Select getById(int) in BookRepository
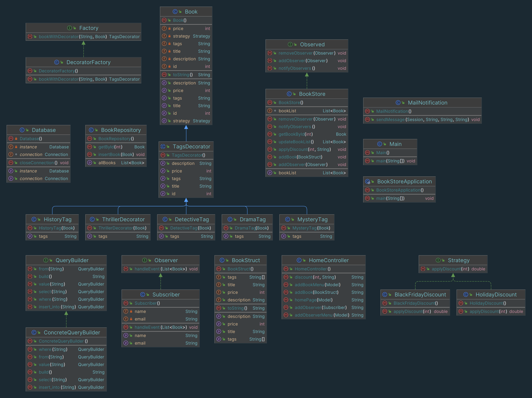Image resolution: width=532 pixels, height=398 pixels. (116, 147)
